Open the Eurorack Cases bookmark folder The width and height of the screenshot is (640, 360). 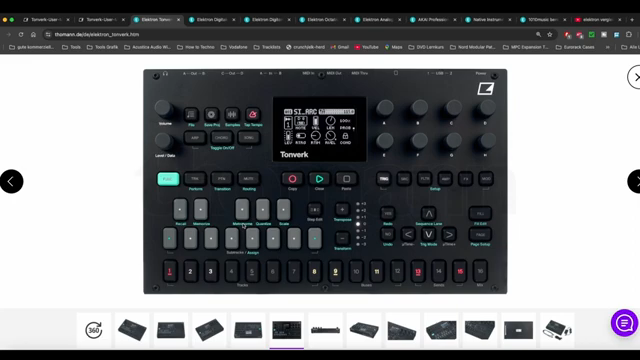pos(575,47)
